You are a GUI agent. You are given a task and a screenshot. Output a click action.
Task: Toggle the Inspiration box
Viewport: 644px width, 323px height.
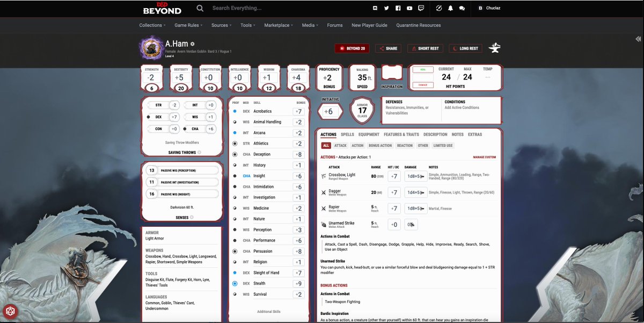(x=392, y=74)
